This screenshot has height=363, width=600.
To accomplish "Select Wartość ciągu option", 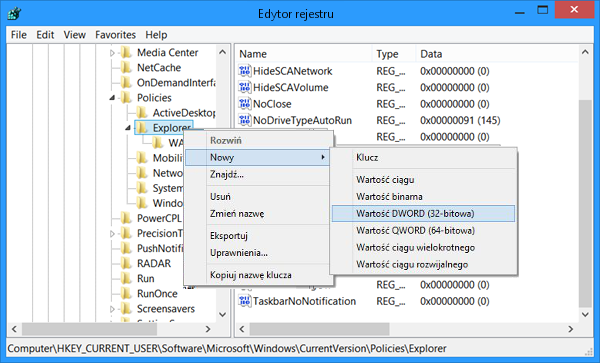I will (423, 179).
